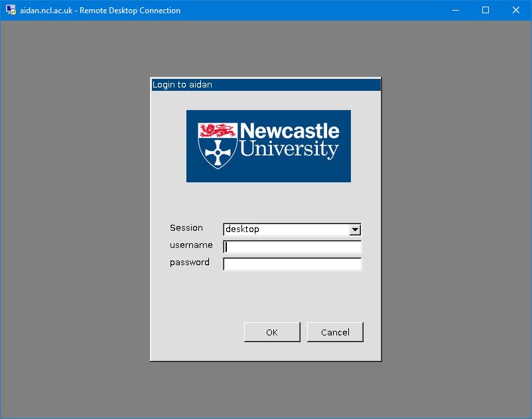Click the Remote Desktop Connection title bar icon
Screen dimensions: 532x419
click(x=11, y=10)
